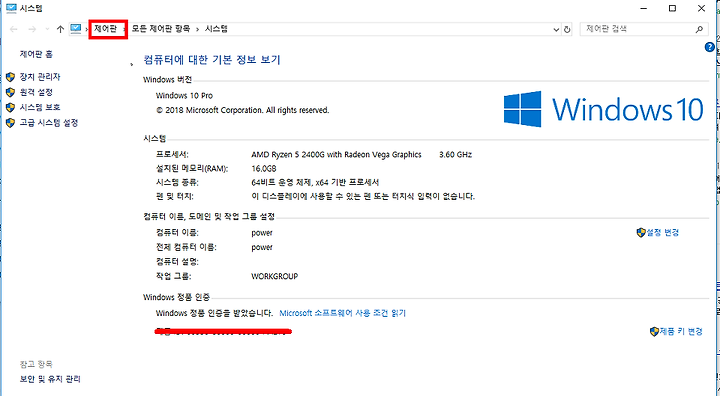Click shield icon beside 원격 설정

tap(11, 92)
